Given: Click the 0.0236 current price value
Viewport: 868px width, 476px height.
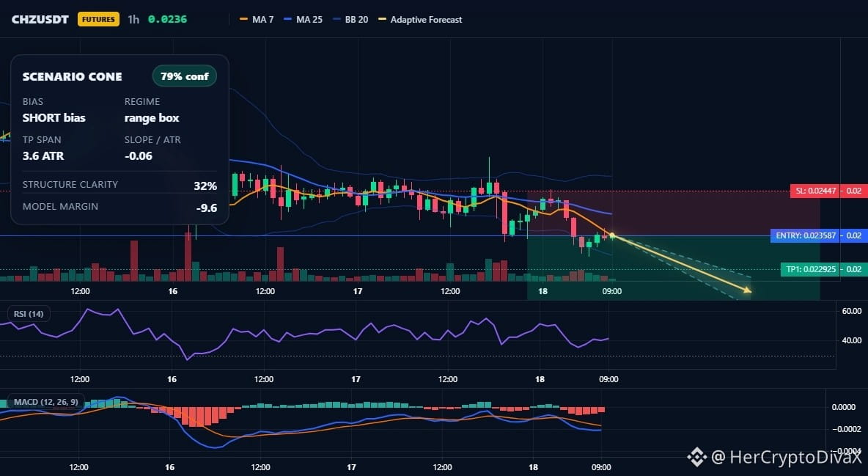Looking at the screenshot, I should click(168, 19).
